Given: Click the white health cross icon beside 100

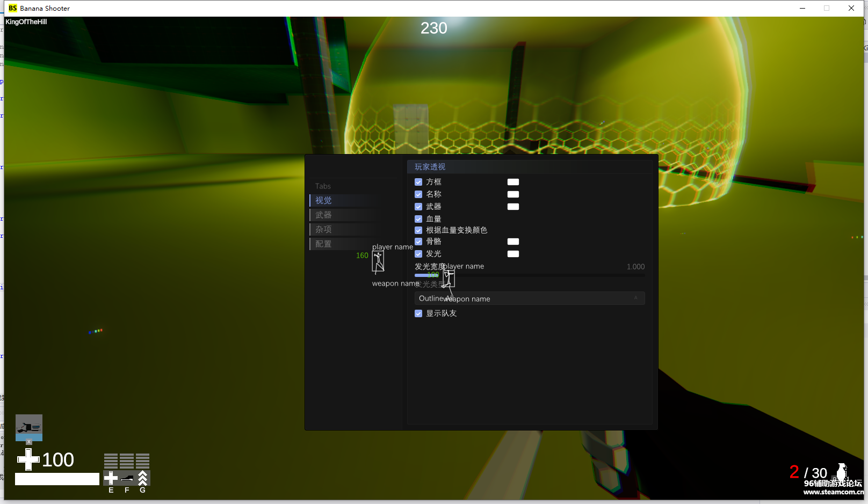Looking at the screenshot, I should (x=28, y=459).
